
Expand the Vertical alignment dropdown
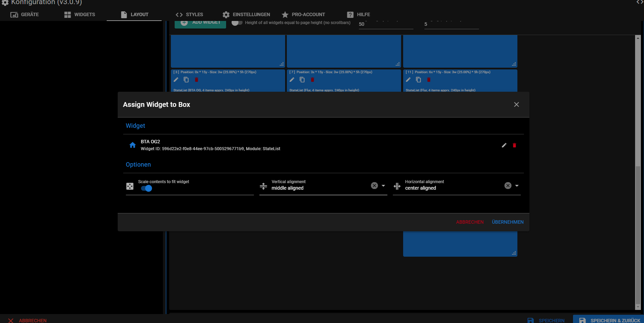click(383, 186)
